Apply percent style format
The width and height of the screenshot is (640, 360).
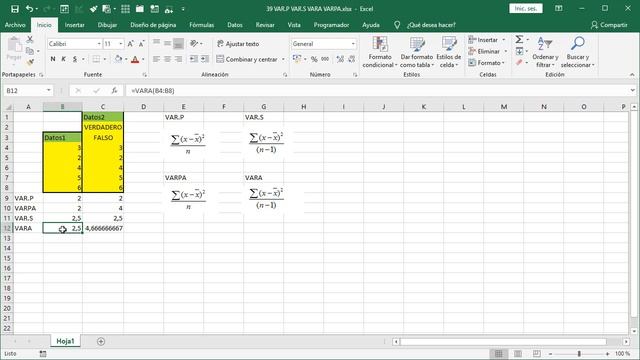(x=314, y=59)
